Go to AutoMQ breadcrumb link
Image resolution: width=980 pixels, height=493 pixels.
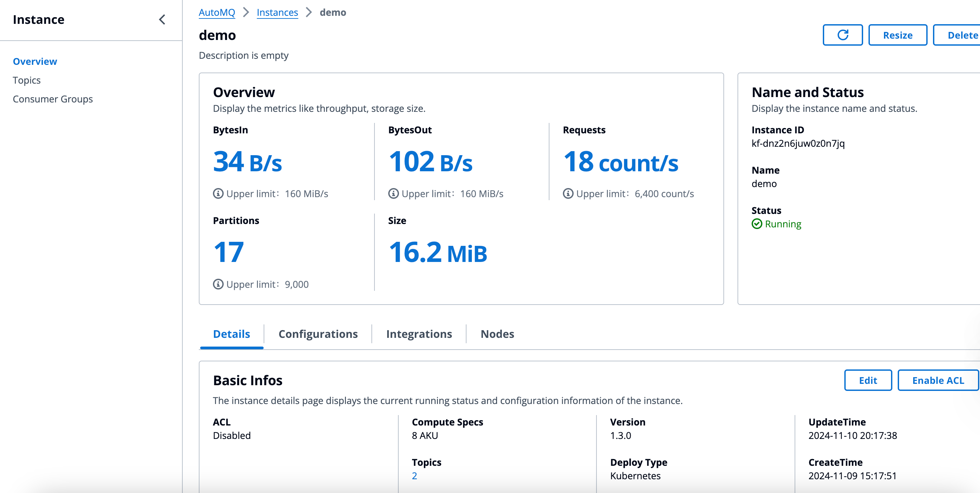coord(217,12)
